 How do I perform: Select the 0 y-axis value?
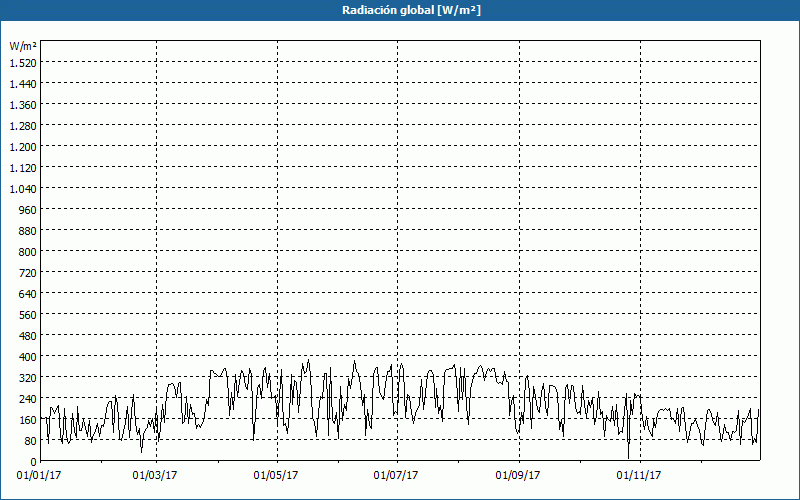tap(34, 462)
